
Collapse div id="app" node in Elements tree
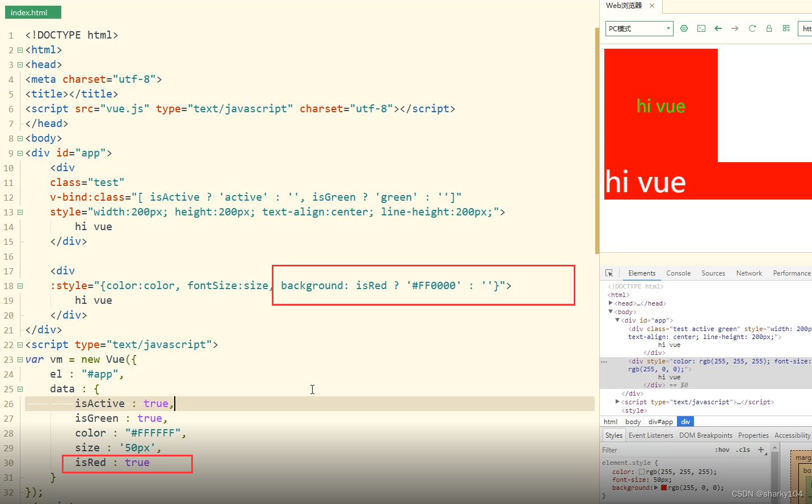[617, 320]
